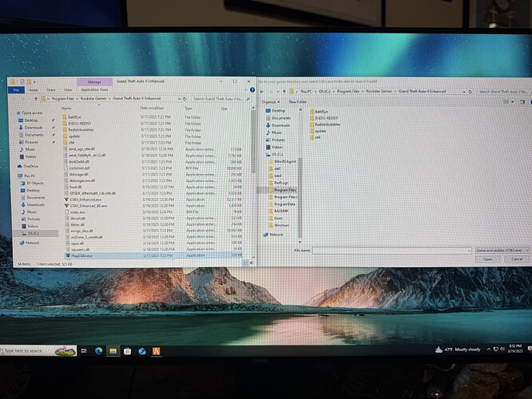Show hidden system tray icons chevron

tap(489, 350)
